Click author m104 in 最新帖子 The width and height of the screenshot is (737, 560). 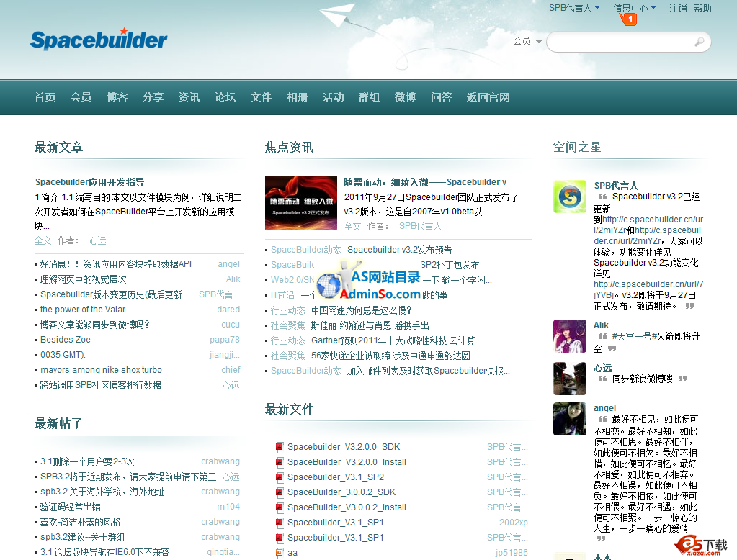click(228, 507)
